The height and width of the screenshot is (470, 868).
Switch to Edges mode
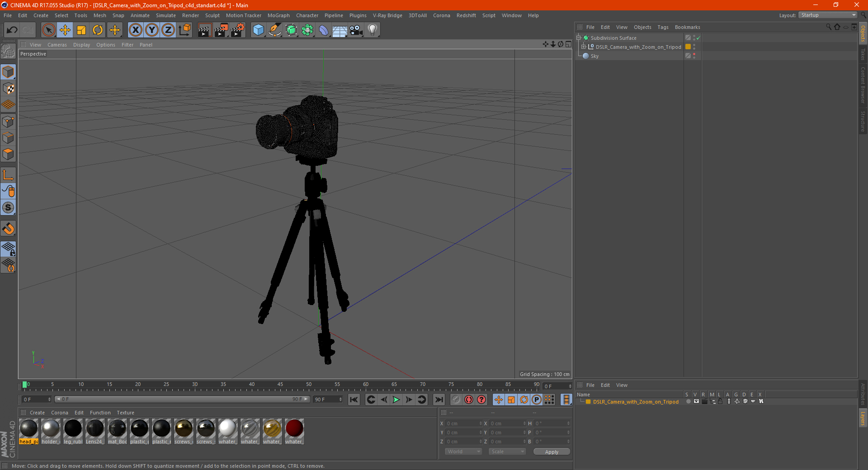(x=8, y=138)
